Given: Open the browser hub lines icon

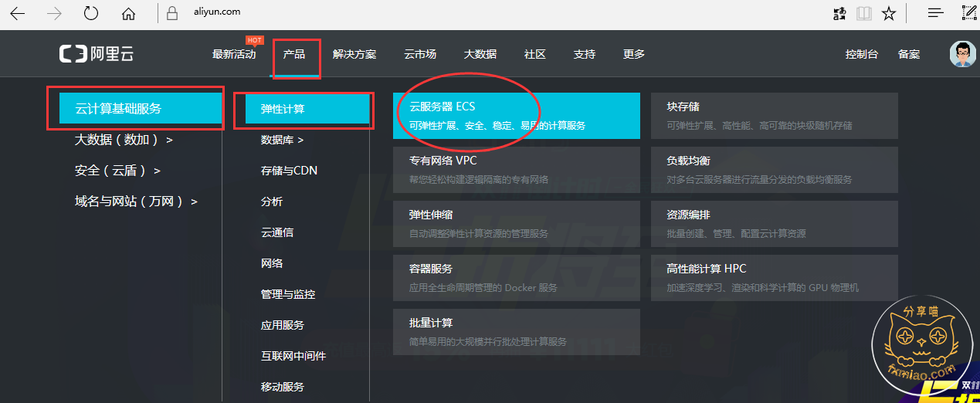Looking at the screenshot, I should [936, 12].
